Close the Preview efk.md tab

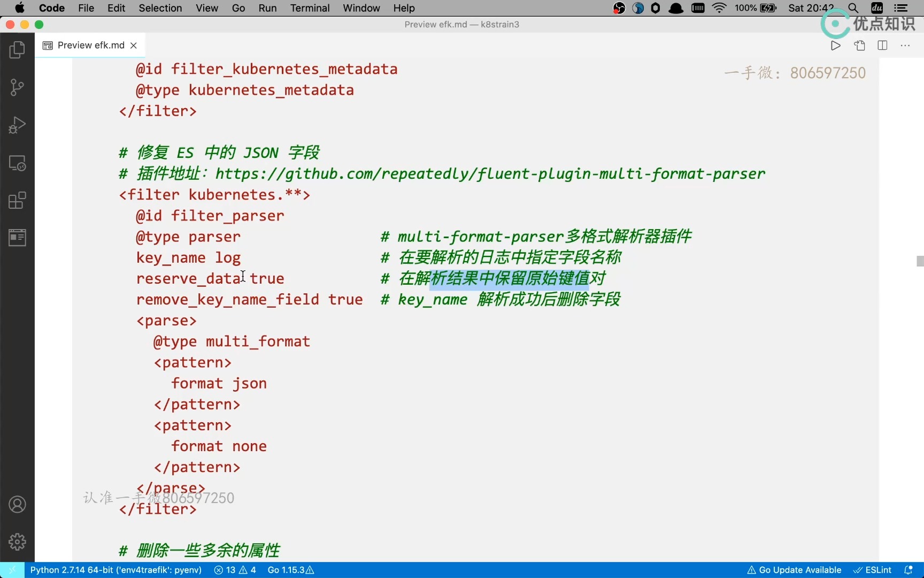[x=134, y=45]
